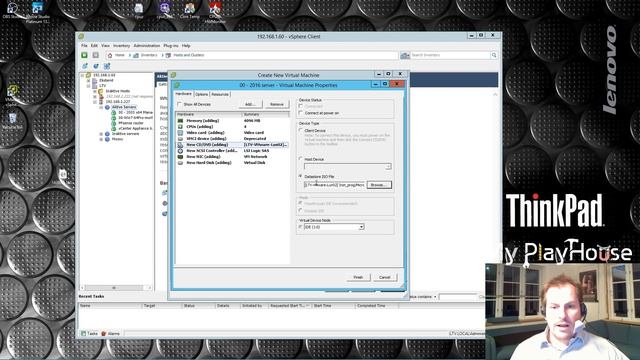The width and height of the screenshot is (640, 360).
Task: Click the first icon in the second vSphere toolbar row
Action: click(x=85, y=66)
